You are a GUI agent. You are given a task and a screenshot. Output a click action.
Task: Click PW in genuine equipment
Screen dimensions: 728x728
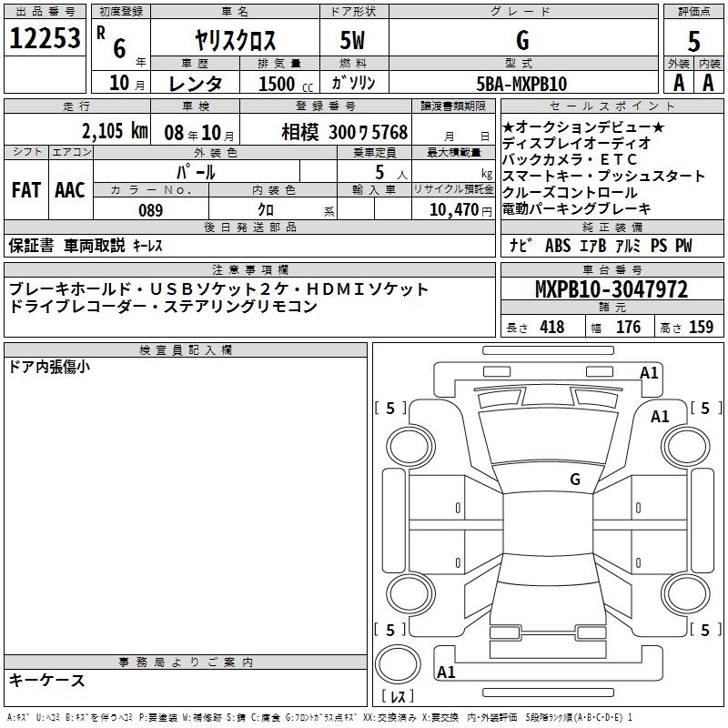[x=683, y=245]
